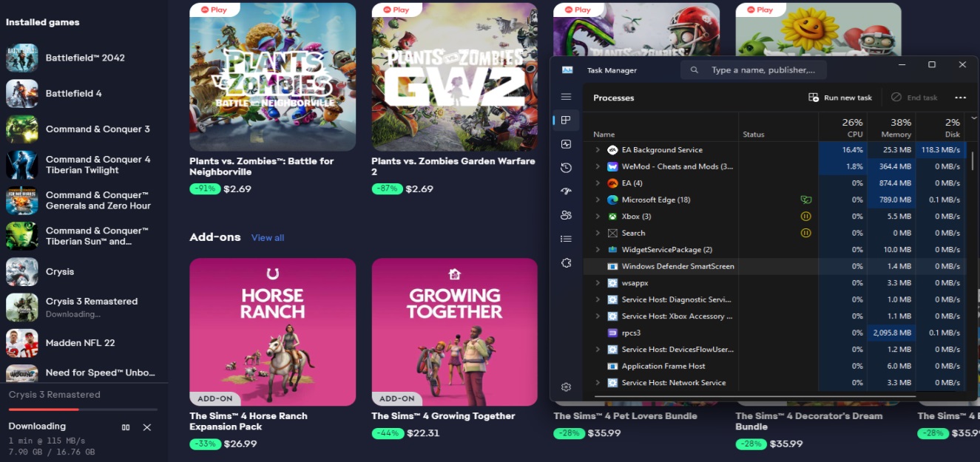Expand WidgetServicePackage (2) process group
Screen dimensions: 980x462
pyautogui.click(x=598, y=250)
